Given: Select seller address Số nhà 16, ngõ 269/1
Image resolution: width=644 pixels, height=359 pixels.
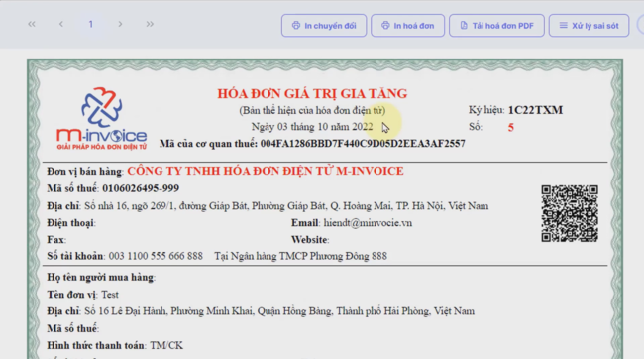Looking at the screenshot, I should (131, 206).
